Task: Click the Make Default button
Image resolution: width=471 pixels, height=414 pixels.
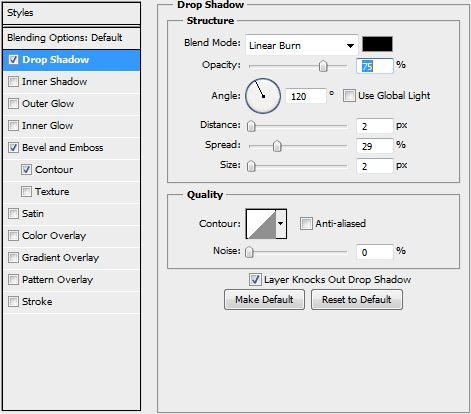Action: pyautogui.click(x=264, y=299)
